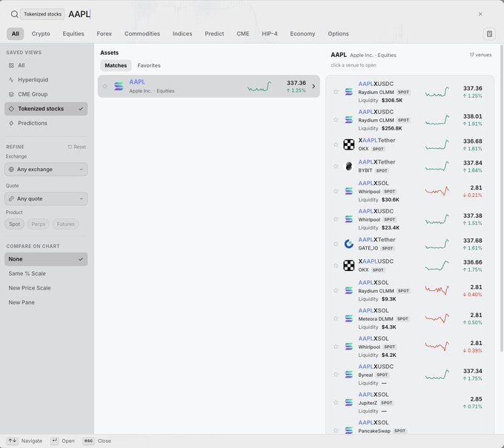Switch to the Crypto tab
The width and height of the screenshot is (504, 448).
41,34
